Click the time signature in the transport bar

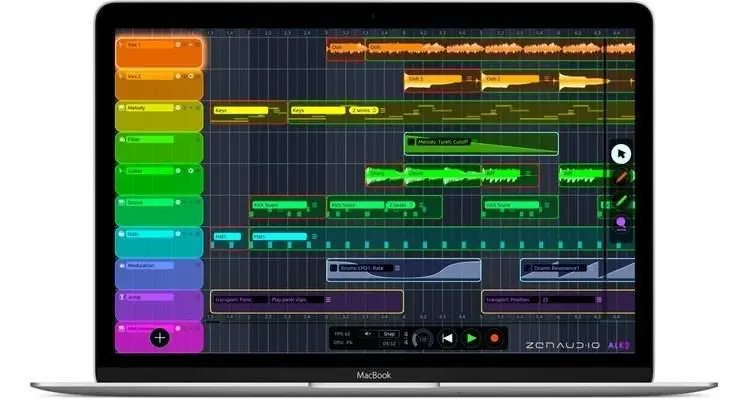tap(406, 338)
